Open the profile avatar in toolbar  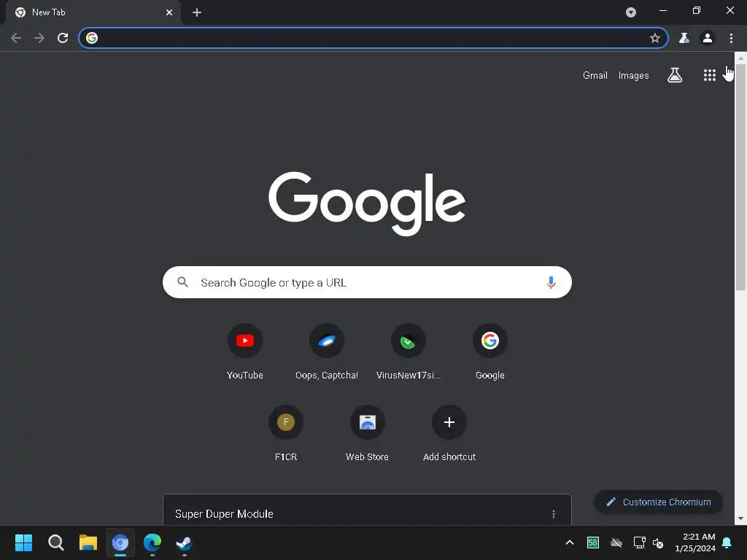[708, 38]
